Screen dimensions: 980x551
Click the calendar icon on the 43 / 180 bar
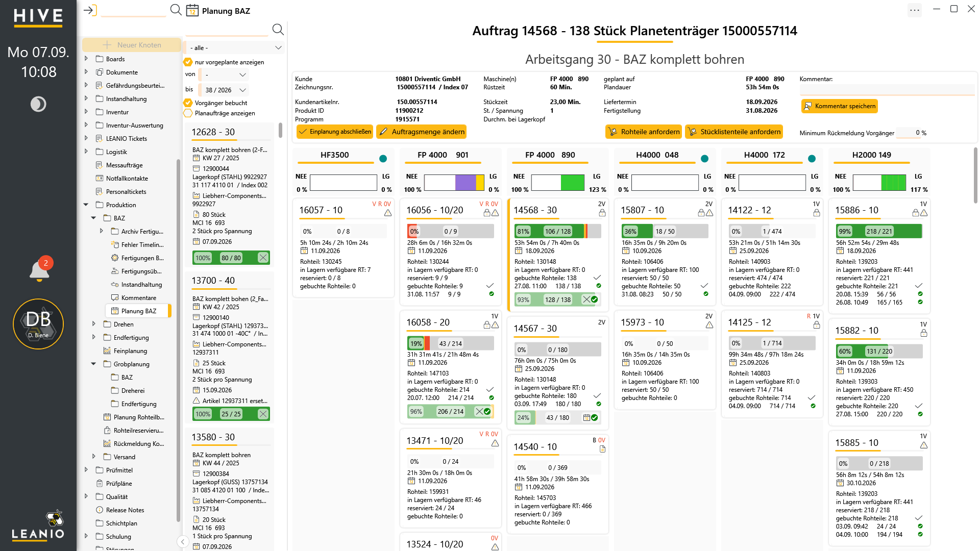(x=586, y=417)
